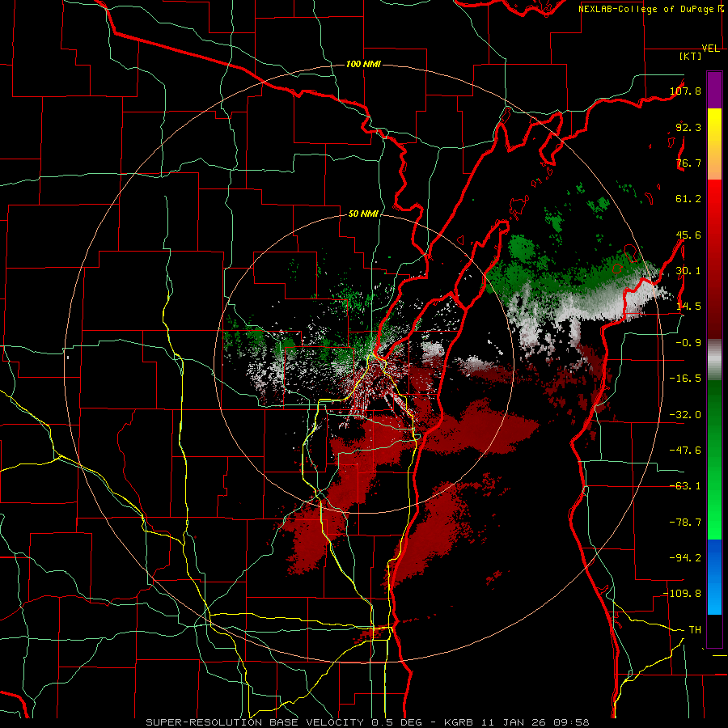This screenshot has width=728, height=728.
Task: Click the 100 NMI range ring label
Action: click(363, 64)
